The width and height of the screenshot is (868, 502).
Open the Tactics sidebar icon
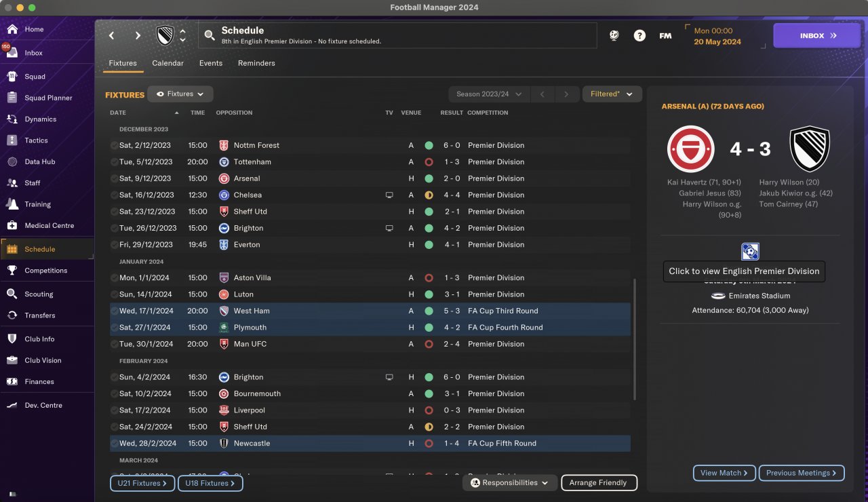pyautogui.click(x=12, y=140)
